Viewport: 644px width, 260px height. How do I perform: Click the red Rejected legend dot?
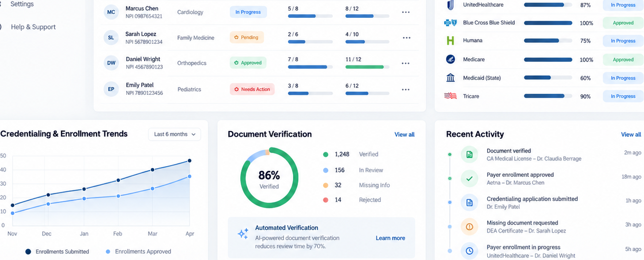pyautogui.click(x=325, y=200)
